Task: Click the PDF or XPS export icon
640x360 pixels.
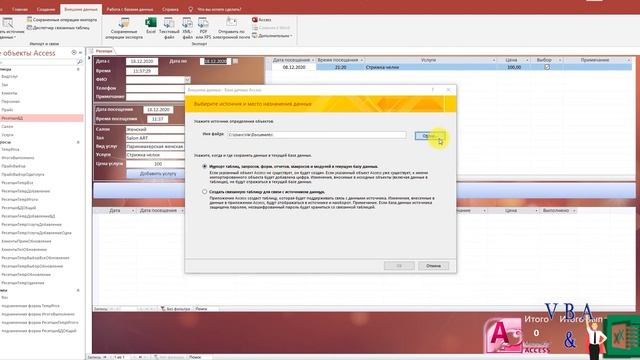Action: (203, 28)
